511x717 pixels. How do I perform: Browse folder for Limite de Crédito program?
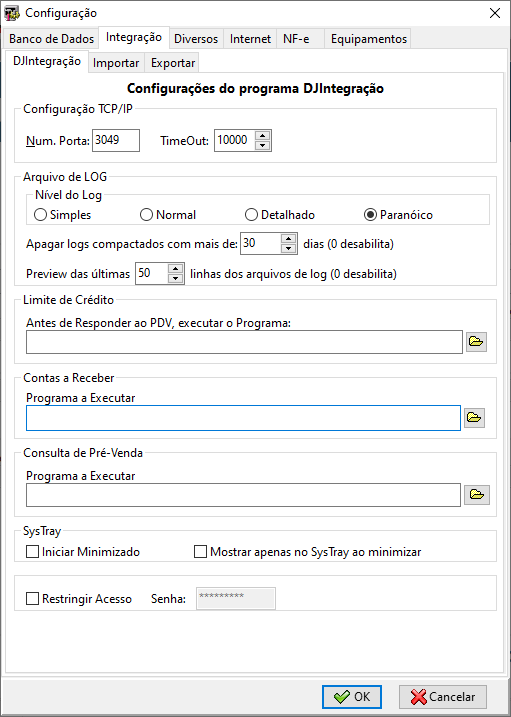tap(476, 342)
